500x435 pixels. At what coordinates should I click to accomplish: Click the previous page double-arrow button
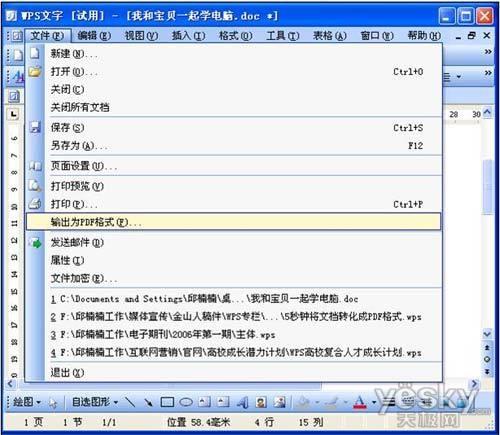[x=487, y=347]
